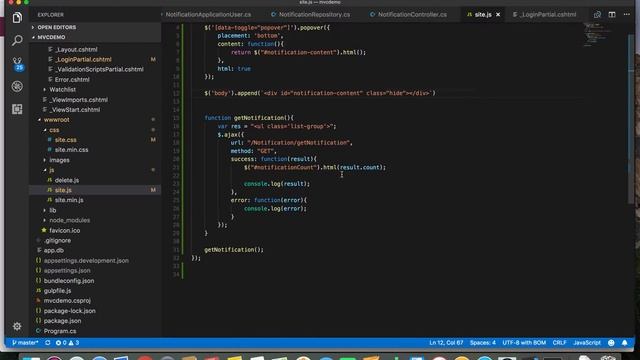Open app.db file
The height and width of the screenshot is (360, 640).
53,250
